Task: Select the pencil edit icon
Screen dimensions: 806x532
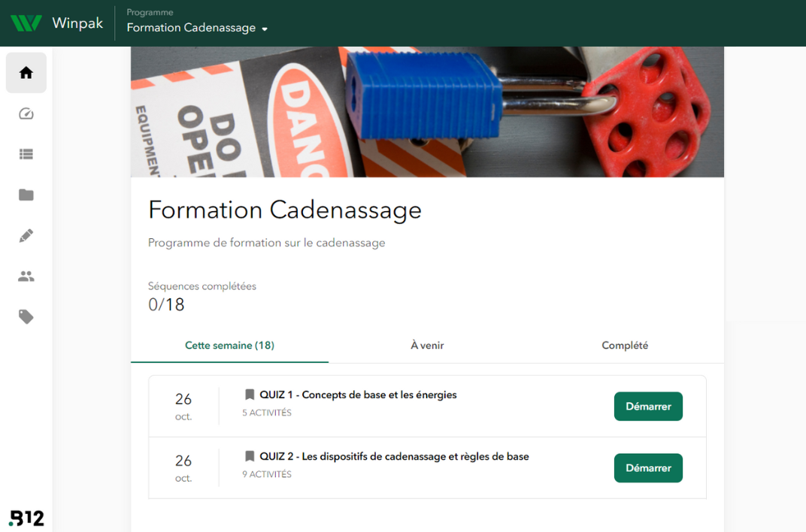Action: pyautogui.click(x=26, y=235)
